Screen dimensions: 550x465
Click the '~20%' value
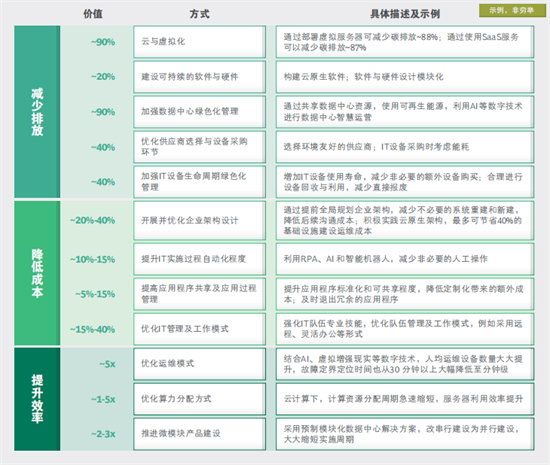[x=103, y=77]
